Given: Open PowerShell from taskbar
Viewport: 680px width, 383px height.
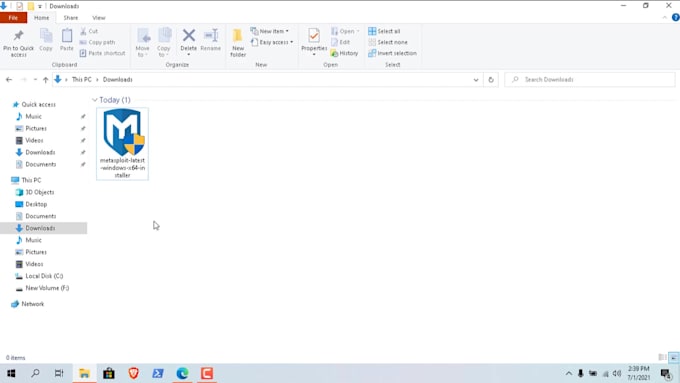Looking at the screenshot, I should [x=158, y=373].
